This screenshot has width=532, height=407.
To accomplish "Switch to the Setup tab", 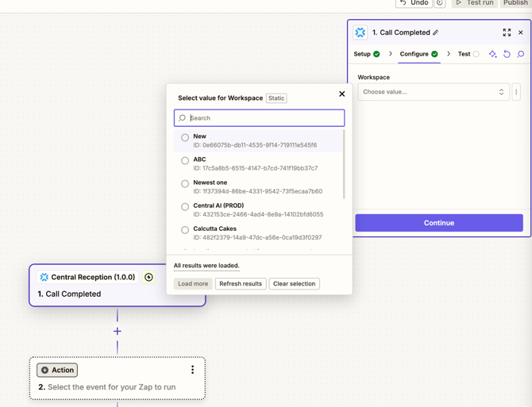I will tap(366, 54).
